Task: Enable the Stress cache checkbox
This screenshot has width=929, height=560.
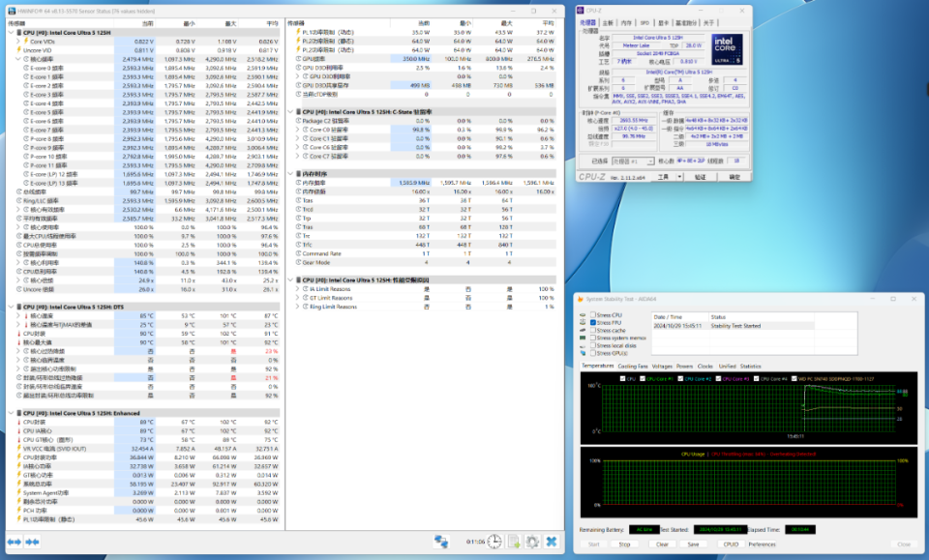Action: pos(593,331)
